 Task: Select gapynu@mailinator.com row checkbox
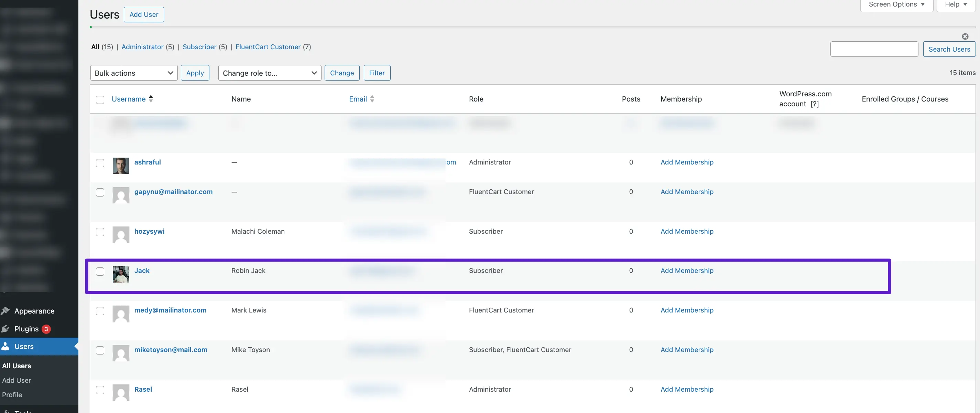[100, 192]
